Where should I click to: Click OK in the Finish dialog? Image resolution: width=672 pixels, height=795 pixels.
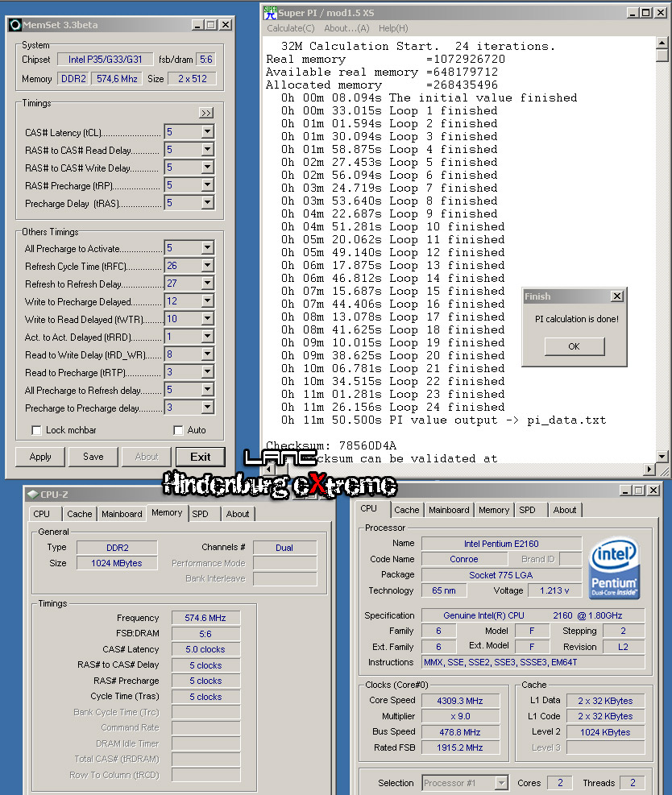pos(575,346)
